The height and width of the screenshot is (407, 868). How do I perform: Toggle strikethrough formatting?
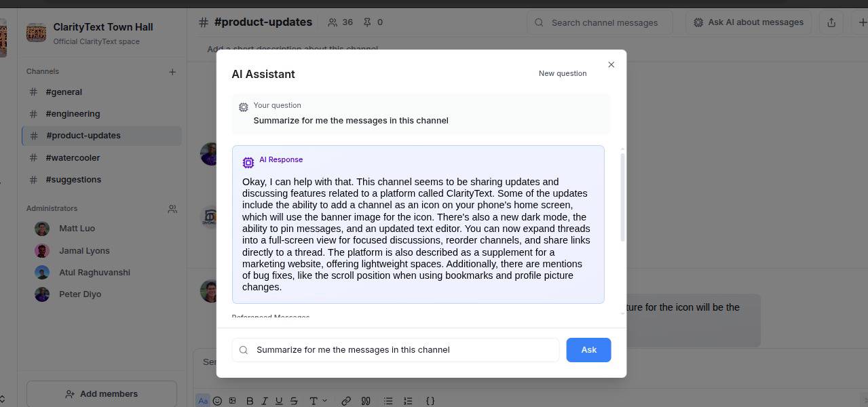point(294,401)
